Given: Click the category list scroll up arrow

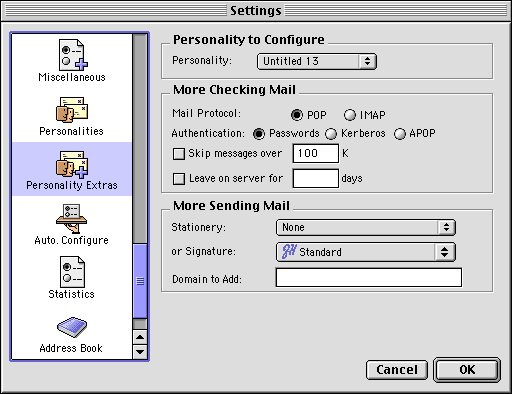Looking at the screenshot, I should [140, 337].
